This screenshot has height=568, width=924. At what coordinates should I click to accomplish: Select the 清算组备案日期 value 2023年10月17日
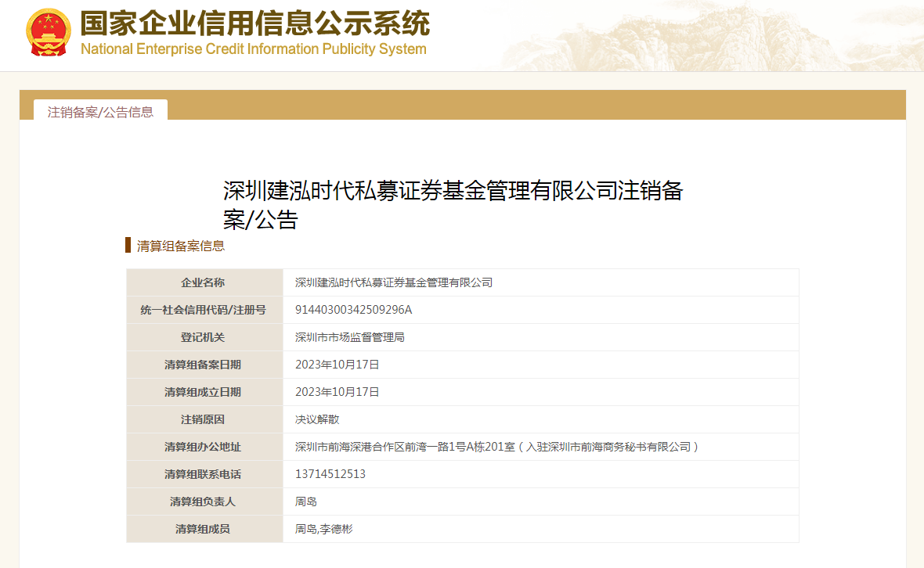coord(337,365)
